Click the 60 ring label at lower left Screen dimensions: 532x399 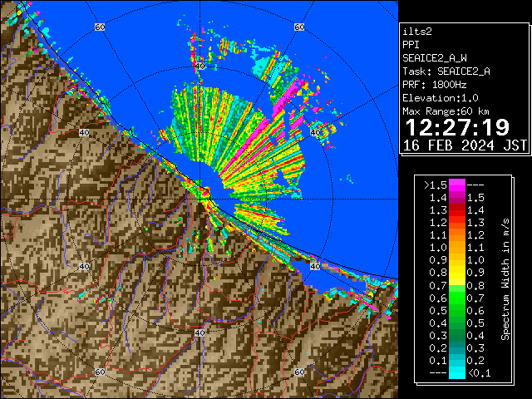[100, 372]
